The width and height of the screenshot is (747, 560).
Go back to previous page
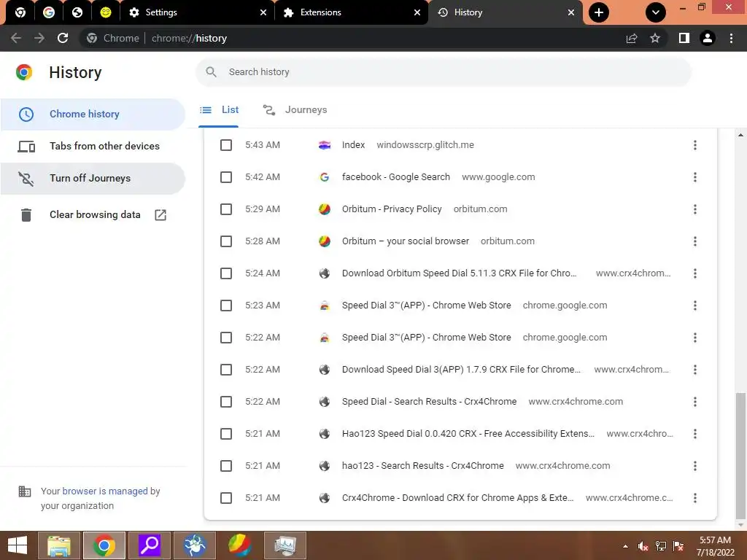point(16,38)
